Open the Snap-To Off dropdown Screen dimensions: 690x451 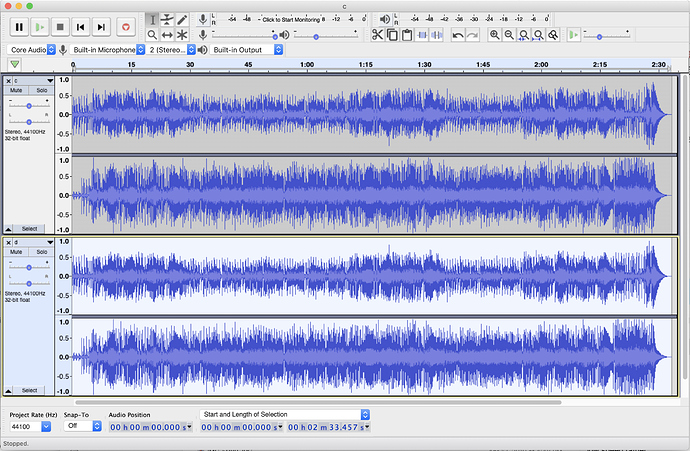(82, 426)
